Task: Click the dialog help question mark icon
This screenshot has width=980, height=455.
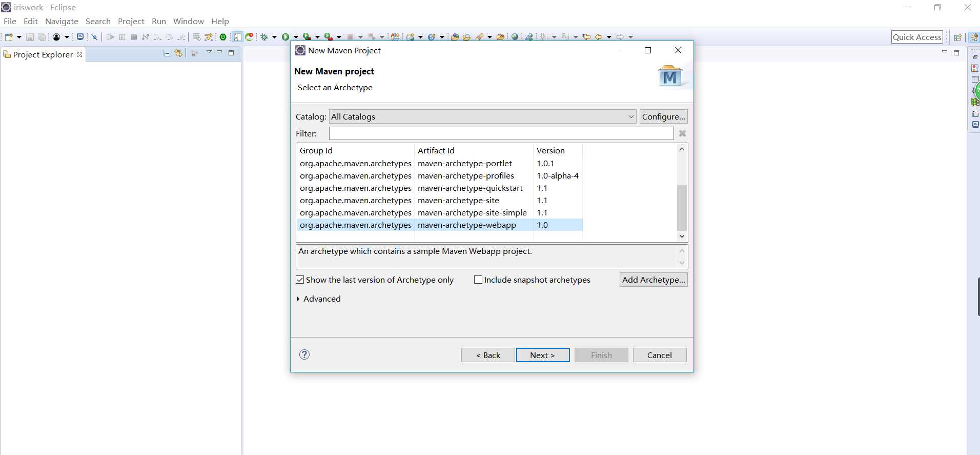Action: point(304,354)
